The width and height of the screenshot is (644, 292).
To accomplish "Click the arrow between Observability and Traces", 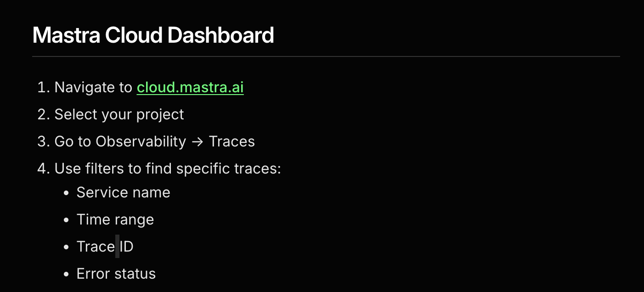I will 198,142.
